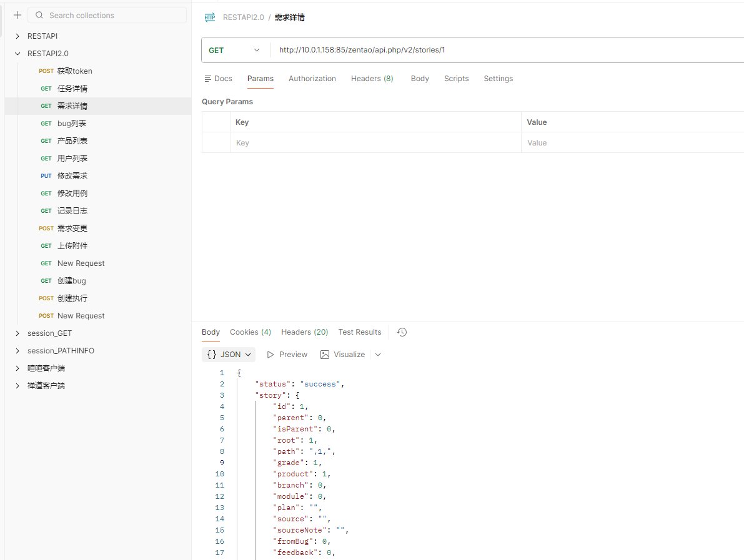
Task: Click the Query Params heading
Action: [x=227, y=102]
